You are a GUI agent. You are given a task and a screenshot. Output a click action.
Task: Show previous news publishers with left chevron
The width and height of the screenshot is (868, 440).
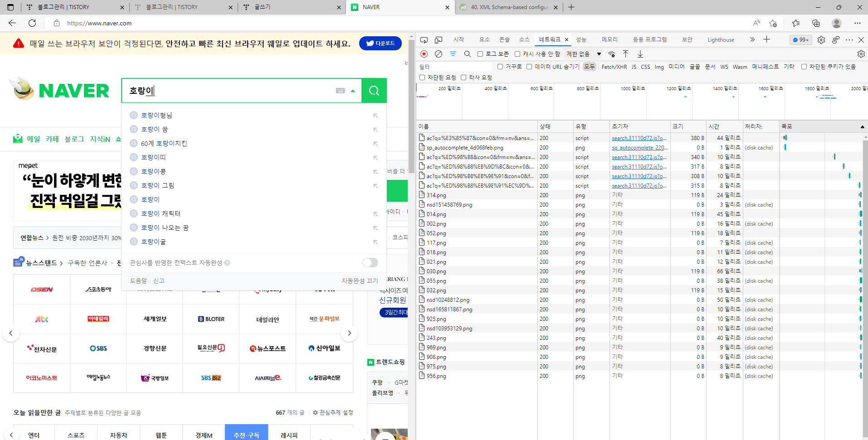pyautogui.click(x=11, y=333)
